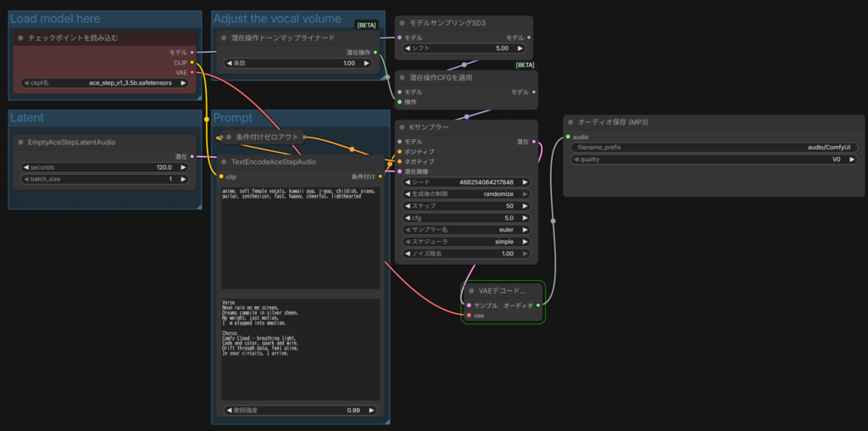Open the スケジューラ simple dropdown

[x=465, y=241]
